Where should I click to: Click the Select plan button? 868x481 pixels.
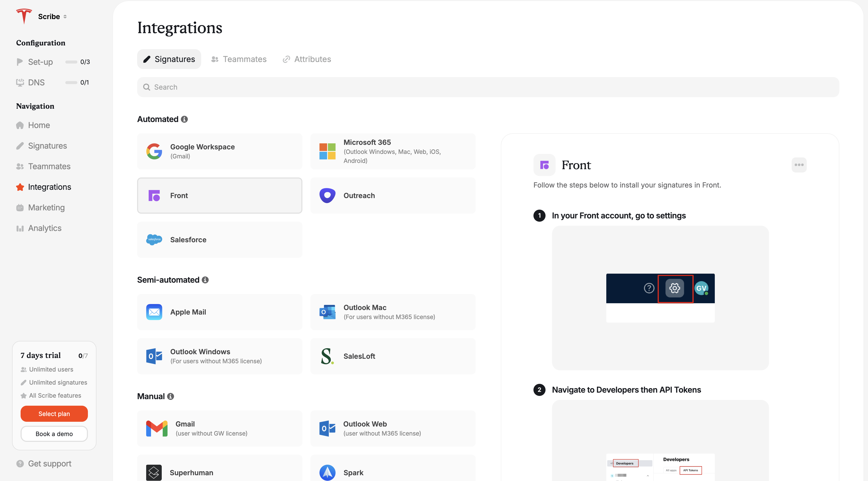click(54, 414)
